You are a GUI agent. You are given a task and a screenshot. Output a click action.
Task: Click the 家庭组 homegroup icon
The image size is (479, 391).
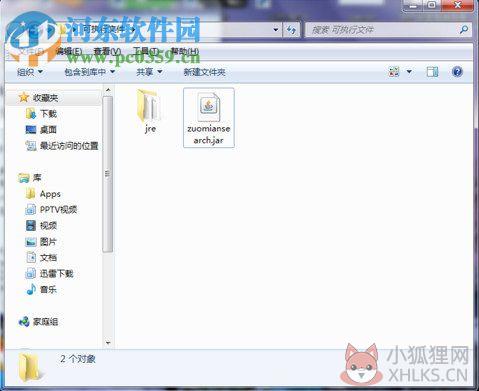point(24,322)
